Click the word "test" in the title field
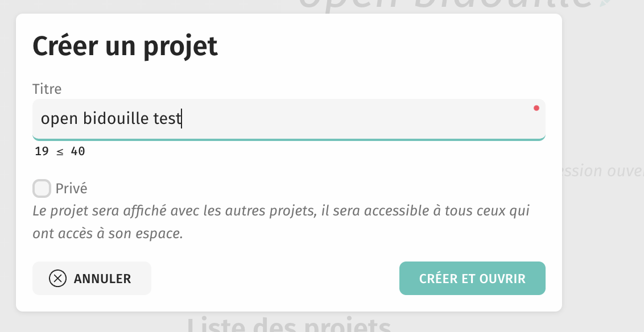Image resolution: width=644 pixels, height=332 pixels. click(167, 119)
